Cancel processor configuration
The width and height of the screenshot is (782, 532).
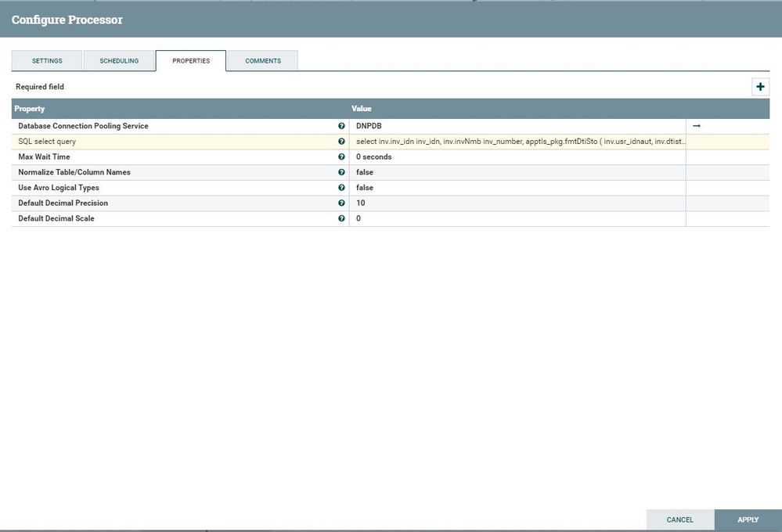[679, 519]
